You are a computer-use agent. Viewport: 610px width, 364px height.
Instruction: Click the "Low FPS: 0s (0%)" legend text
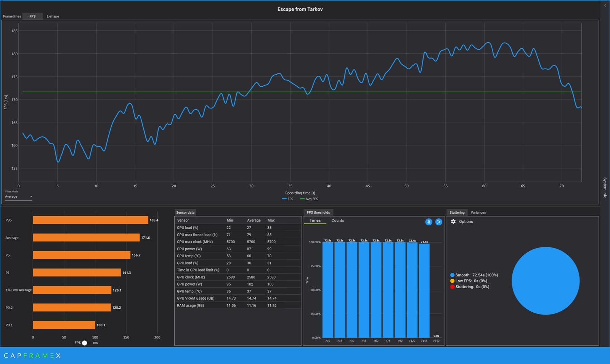click(x=471, y=281)
